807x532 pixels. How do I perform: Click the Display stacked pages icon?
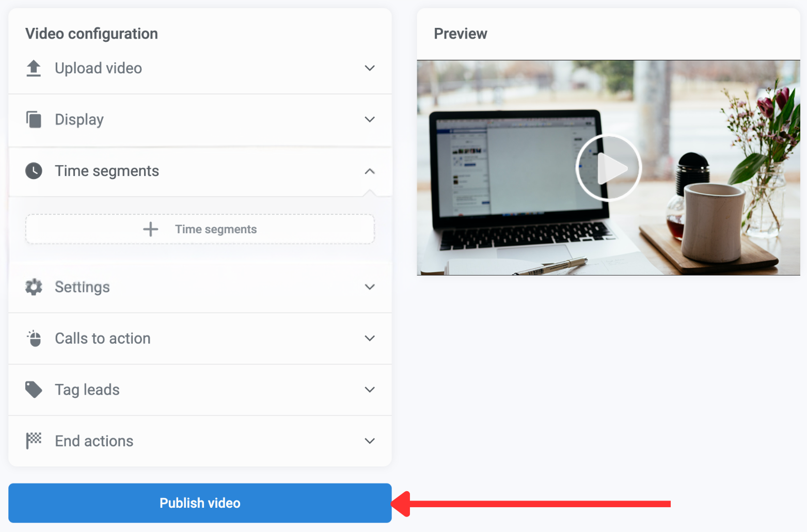[x=34, y=119]
